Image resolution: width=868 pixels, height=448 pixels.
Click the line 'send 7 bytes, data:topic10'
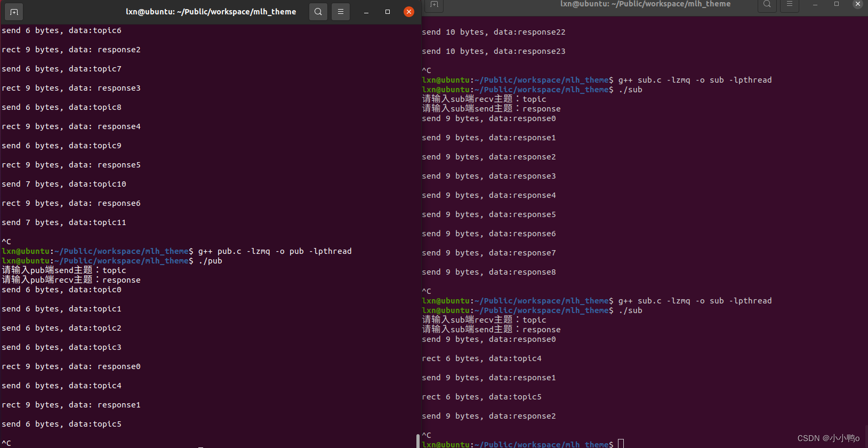[x=64, y=184]
